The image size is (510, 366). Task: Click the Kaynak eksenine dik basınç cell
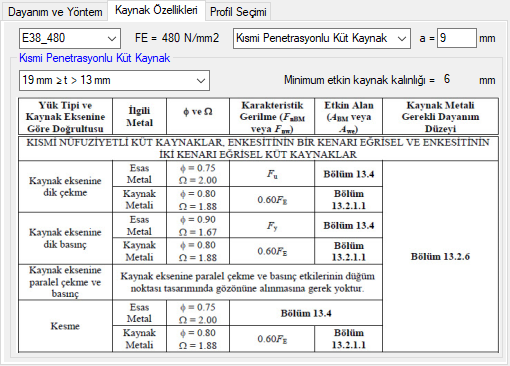coord(65,238)
